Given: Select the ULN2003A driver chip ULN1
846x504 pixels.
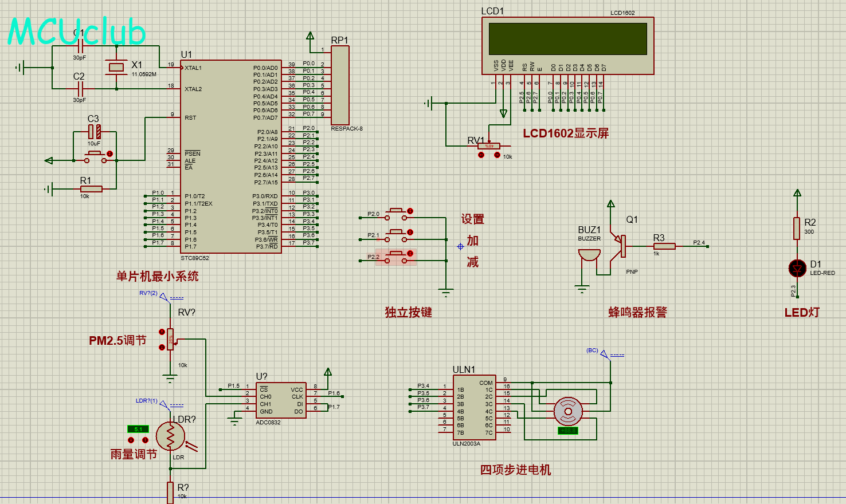Looking at the screenshot, I should pos(475,407).
